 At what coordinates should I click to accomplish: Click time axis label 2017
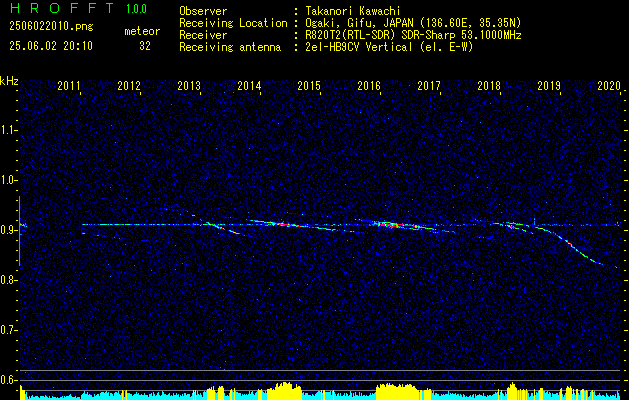click(x=429, y=85)
